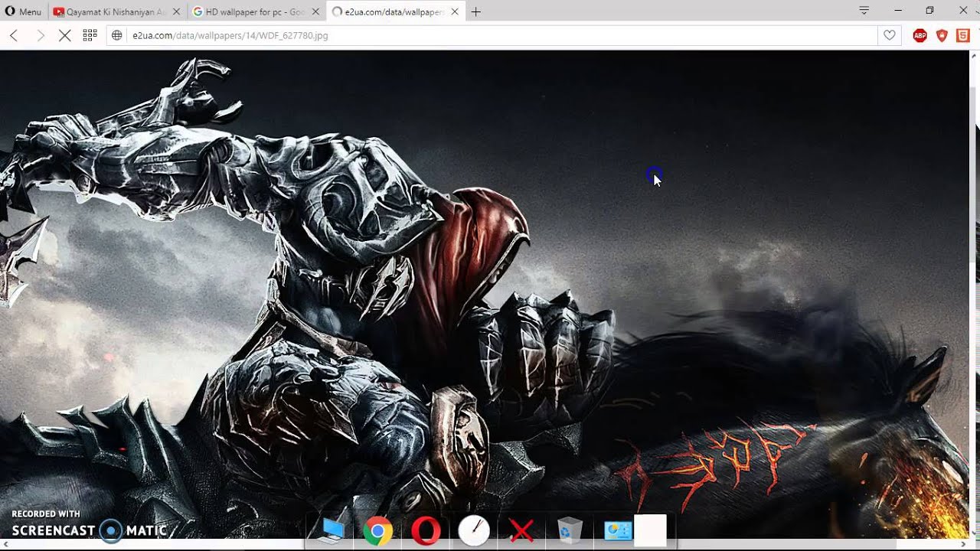Viewport: 980px width, 551px height.
Task: Click the red shield extension icon
Action: coord(942,35)
